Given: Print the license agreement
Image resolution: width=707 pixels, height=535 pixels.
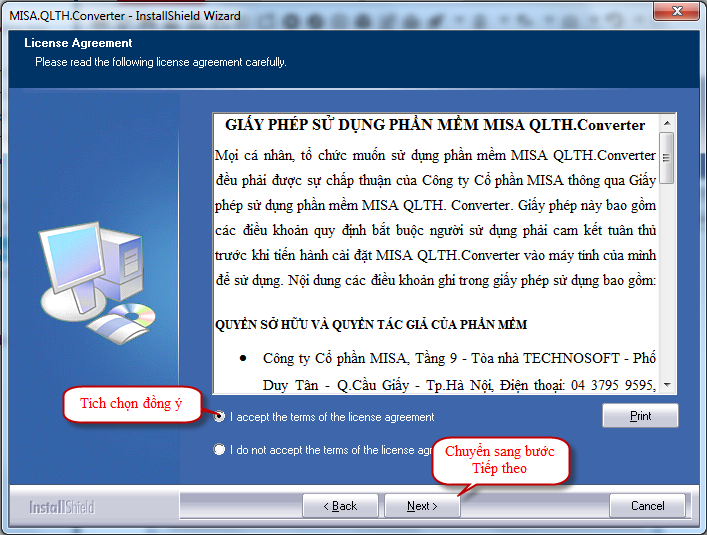Looking at the screenshot, I should pyautogui.click(x=640, y=416).
